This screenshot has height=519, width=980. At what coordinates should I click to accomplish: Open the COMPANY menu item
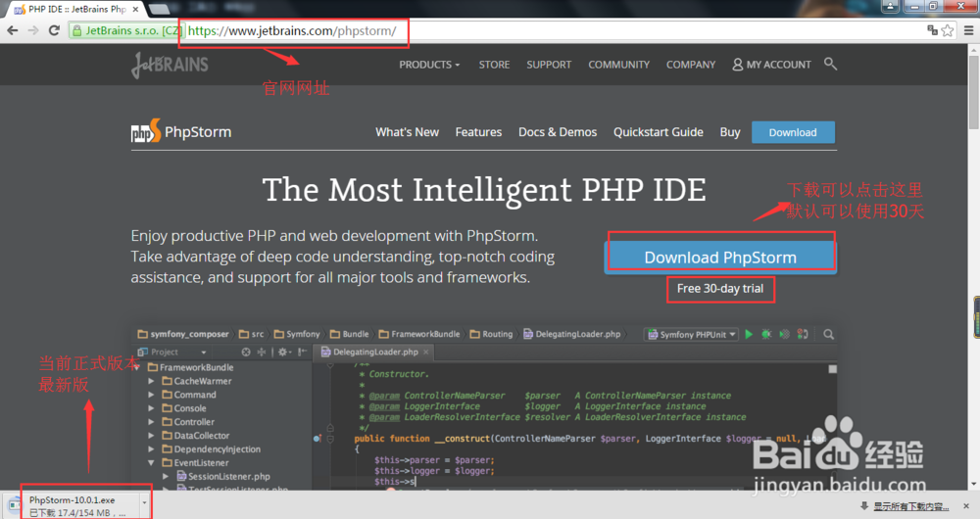[691, 65]
